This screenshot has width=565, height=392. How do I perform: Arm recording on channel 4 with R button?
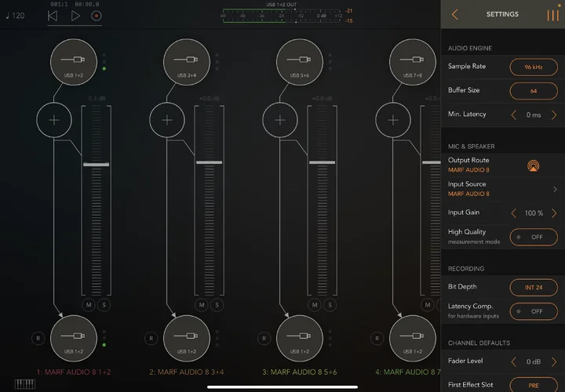[377, 339]
